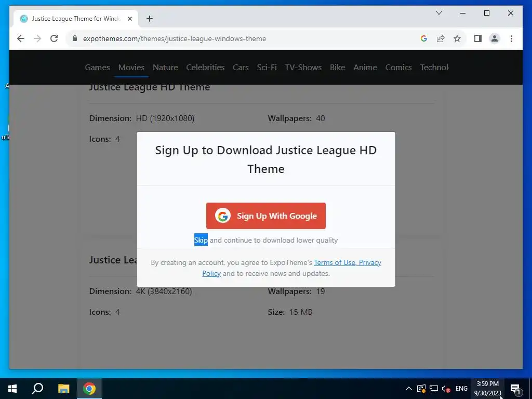Screen dimensions: 532x399
Task: Click the muted volume tray icon
Action: coord(446,389)
